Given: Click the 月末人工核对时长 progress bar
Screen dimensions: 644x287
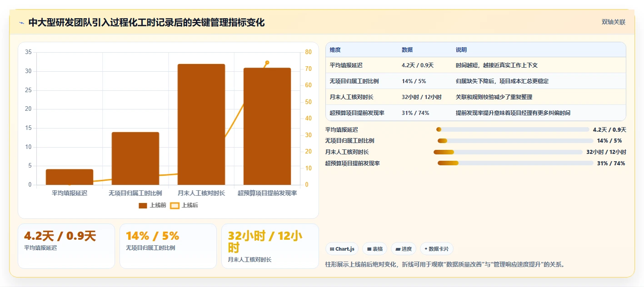Looking at the screenshot, I should click(508, 152).
